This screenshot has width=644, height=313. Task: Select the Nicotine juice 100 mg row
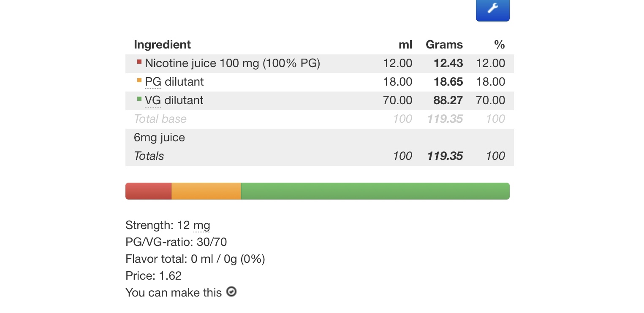320,64
